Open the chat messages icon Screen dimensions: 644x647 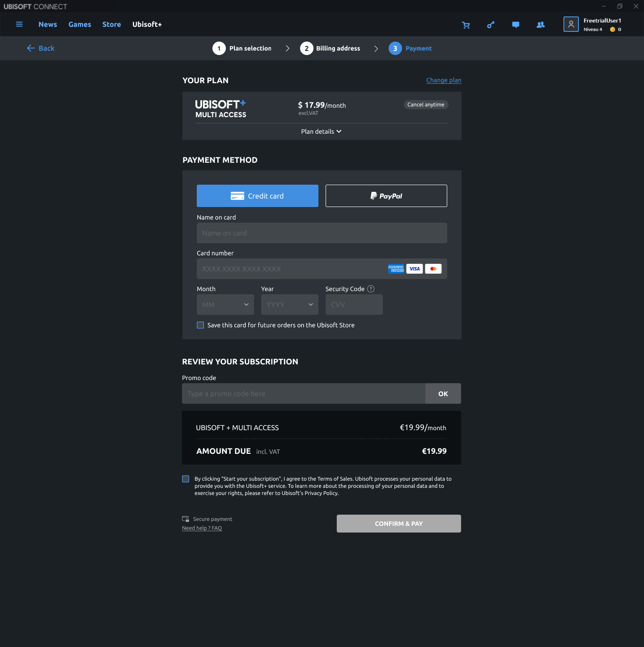516,25
